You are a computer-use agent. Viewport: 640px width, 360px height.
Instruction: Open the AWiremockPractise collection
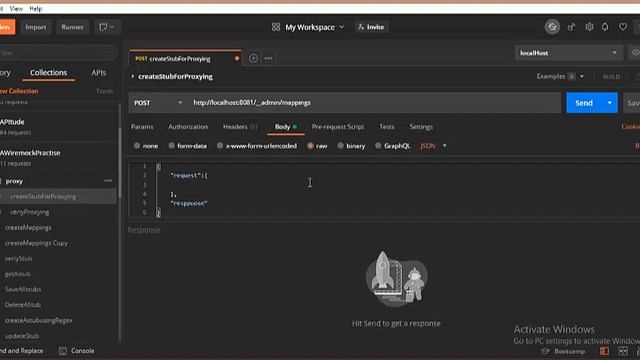point(30,158)
